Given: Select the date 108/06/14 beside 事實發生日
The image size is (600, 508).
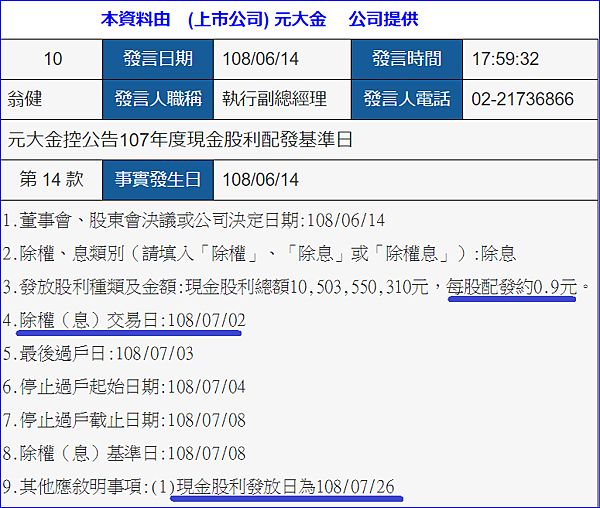Looking at the screenshot, I should coord(260,180).
